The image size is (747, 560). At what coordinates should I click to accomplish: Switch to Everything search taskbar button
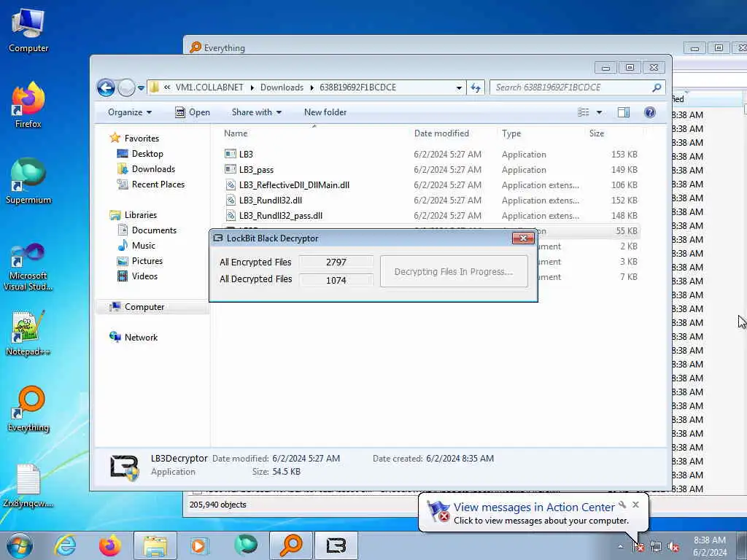291,545
